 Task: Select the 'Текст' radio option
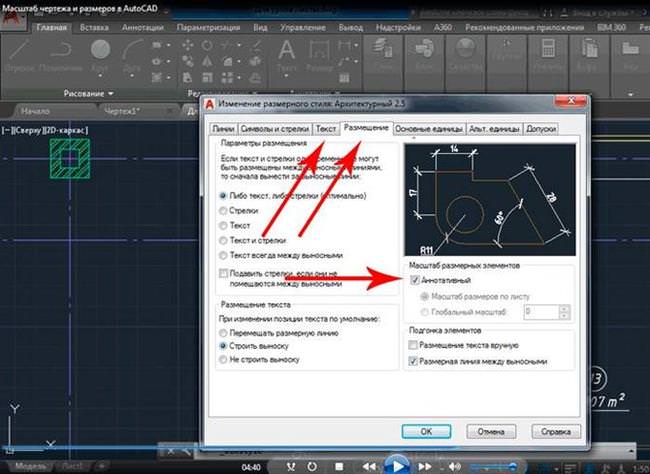click(x=223, y=226)
